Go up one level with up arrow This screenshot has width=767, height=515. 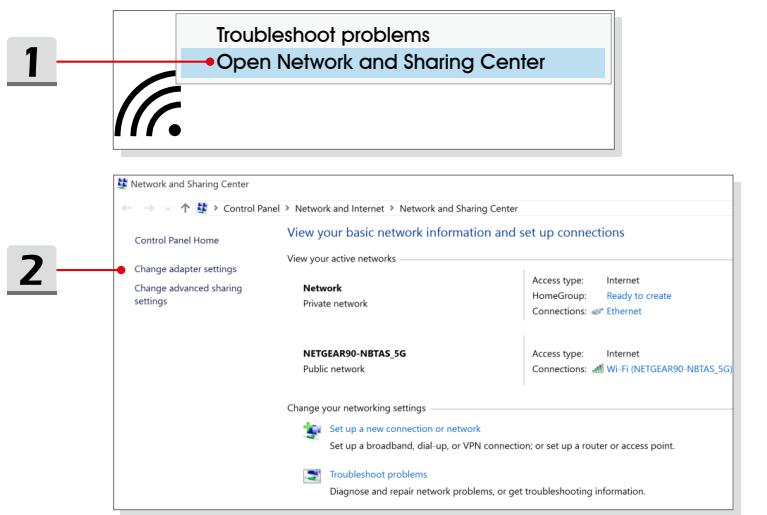tap(185, 208)
